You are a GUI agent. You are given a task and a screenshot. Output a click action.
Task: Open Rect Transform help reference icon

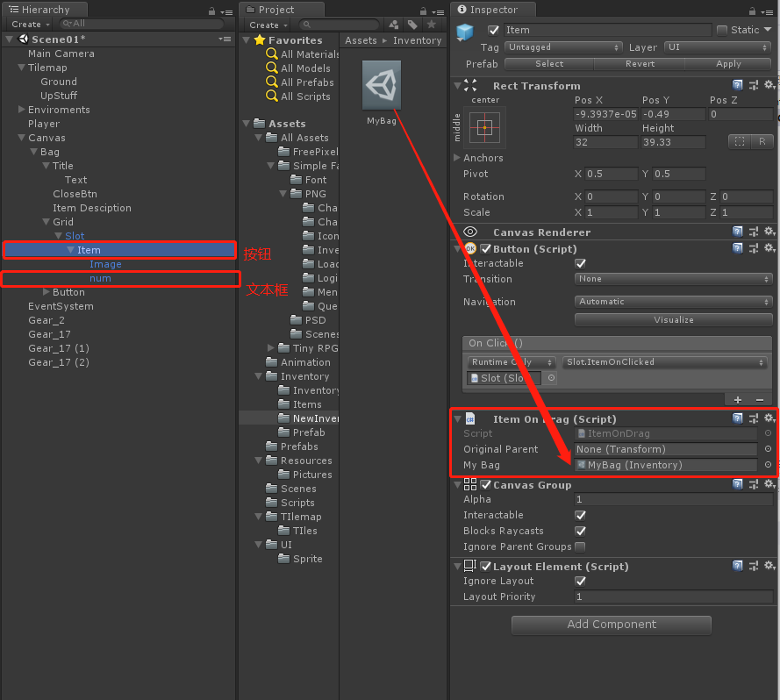coord(738,85)
